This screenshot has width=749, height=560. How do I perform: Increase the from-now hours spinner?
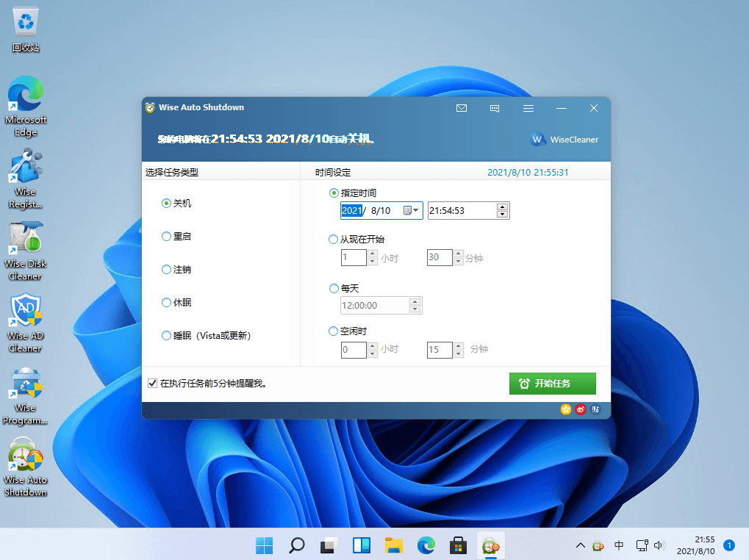[x=373, y=254]
